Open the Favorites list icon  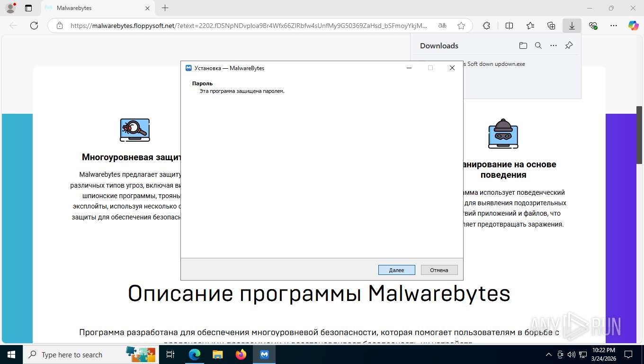point(530,26)
